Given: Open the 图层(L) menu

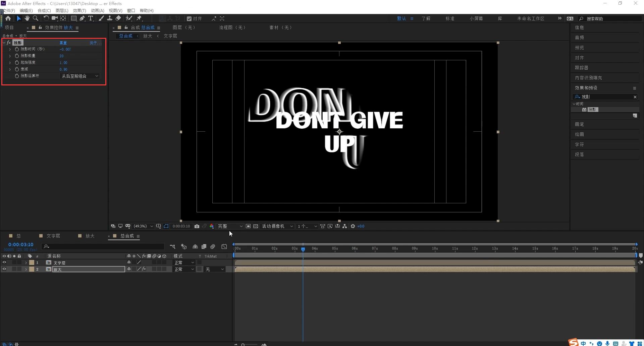Looking at the screenshot, I should 62,11.
